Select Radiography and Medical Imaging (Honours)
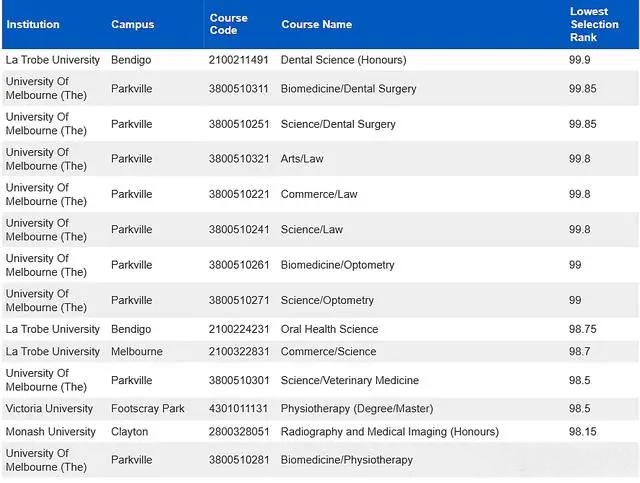Viewport: 640px width, 483px height. click(x=390, y=432)
